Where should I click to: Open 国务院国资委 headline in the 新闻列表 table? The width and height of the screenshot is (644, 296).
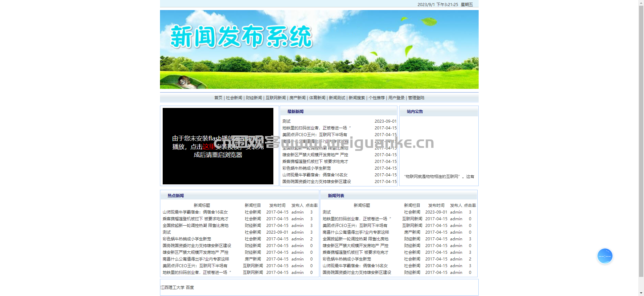pyautogui.click(x=357, y=273)
